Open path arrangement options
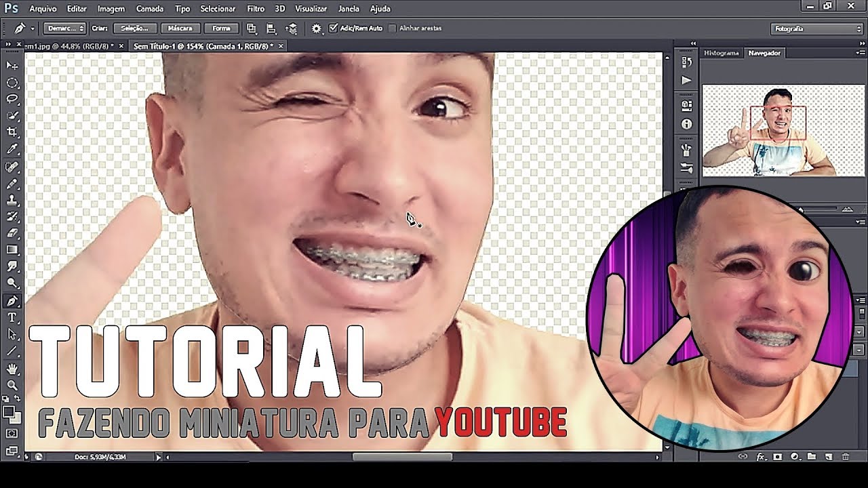 (x=292, y=28)
